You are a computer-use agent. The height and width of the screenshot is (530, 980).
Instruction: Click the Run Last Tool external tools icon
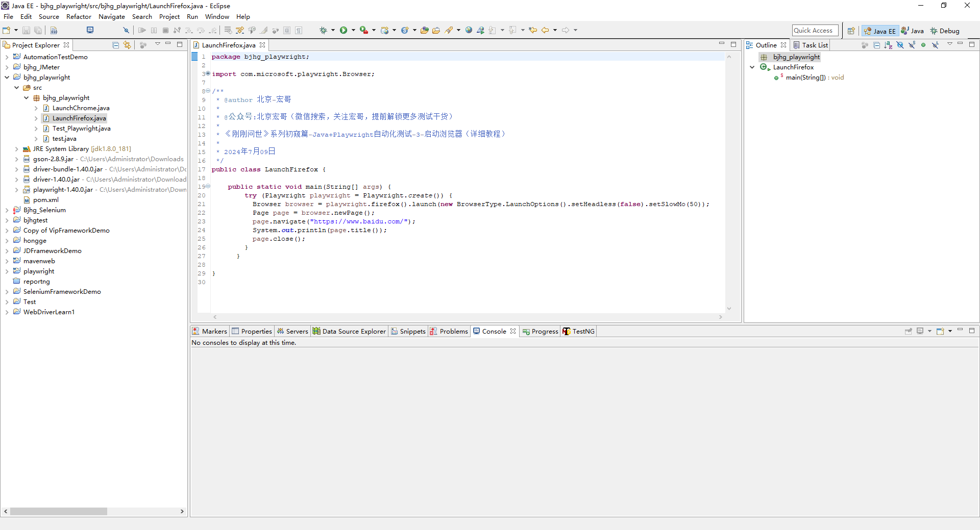(x=363, y=31)
